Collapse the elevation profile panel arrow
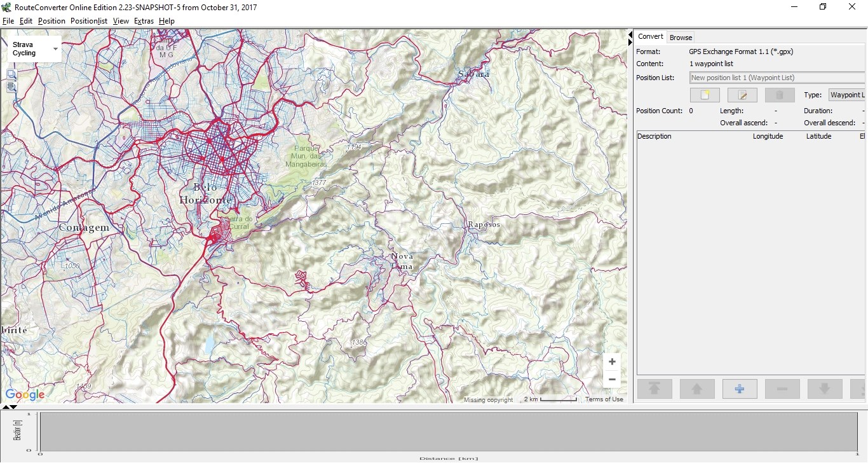Image resolution: width=868 pixels, height=463 pixels. (x=13, y=407)
